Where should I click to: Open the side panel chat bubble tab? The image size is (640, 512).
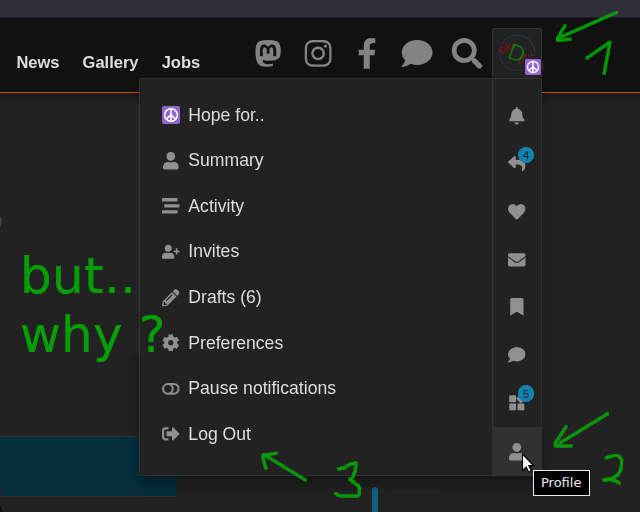[x=517, y=354]
